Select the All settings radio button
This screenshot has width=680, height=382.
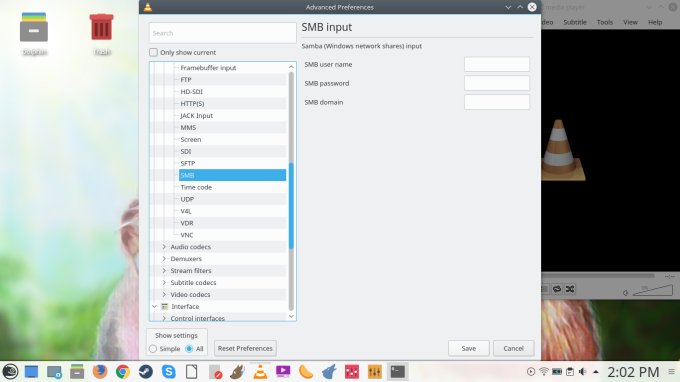(189, 349)
